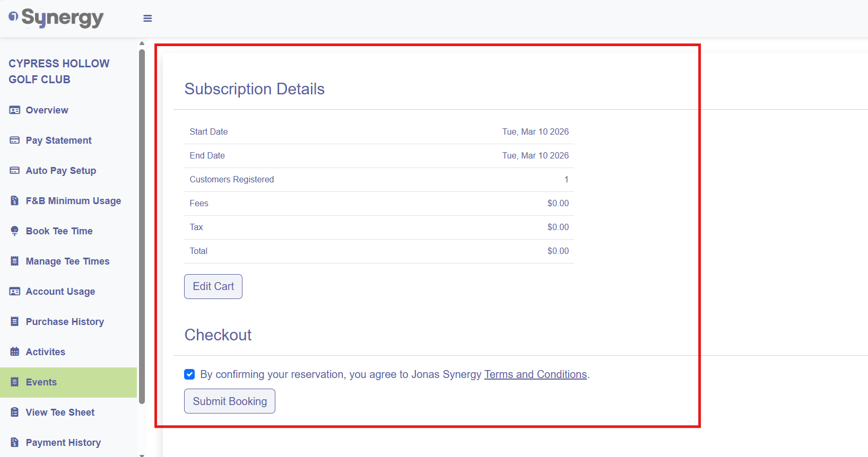Image resolution: width=868 pixels, height=457 pixels.
Task: Click the Synergy logo
Action: click(x=56, y=18)
